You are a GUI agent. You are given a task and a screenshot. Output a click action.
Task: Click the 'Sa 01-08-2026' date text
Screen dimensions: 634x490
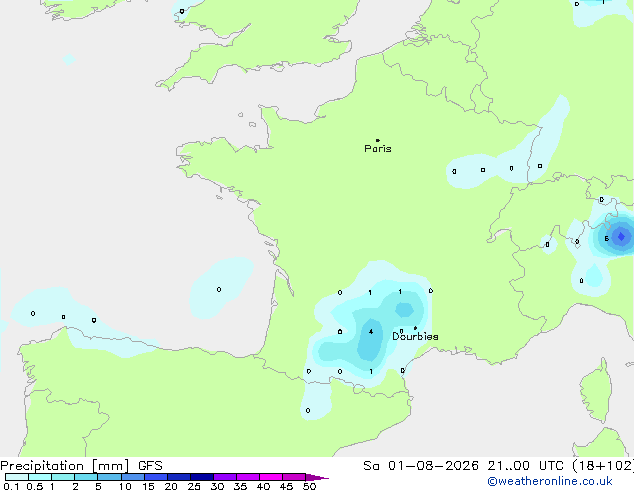[x=421, y=466]
